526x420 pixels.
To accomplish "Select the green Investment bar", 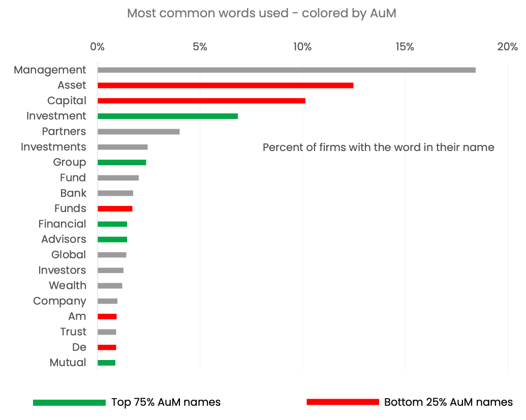I will point(168,116).
